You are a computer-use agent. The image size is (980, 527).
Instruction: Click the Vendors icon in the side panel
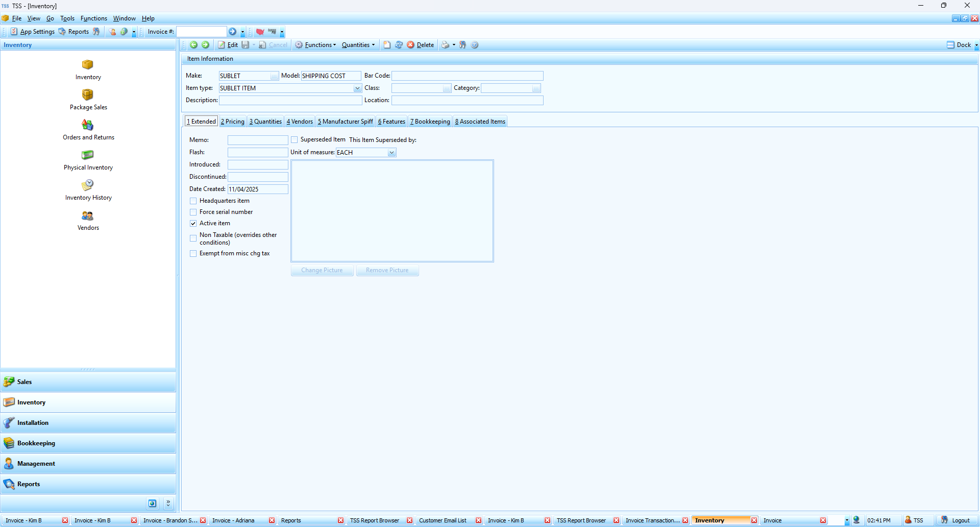(88, 216)
